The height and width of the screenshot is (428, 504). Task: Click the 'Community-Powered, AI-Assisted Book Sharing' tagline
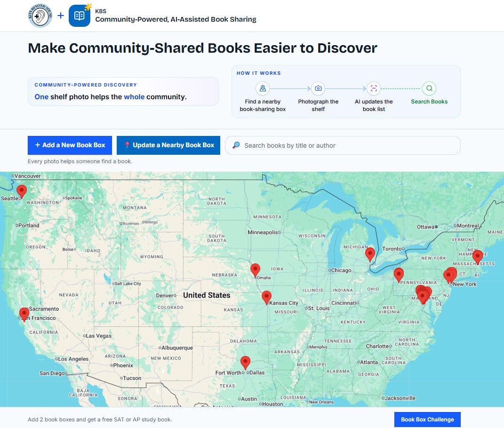point(176,19)
